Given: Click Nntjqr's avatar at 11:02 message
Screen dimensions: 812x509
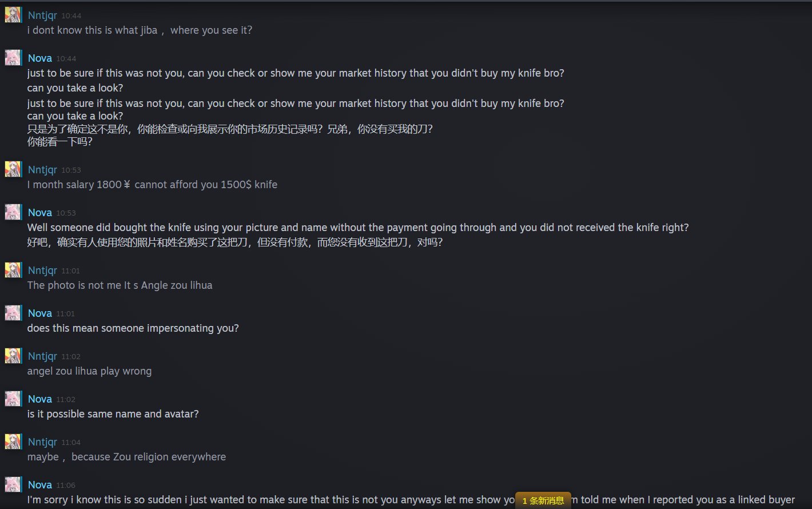Looking at the screenshot, I should (14, 356).
